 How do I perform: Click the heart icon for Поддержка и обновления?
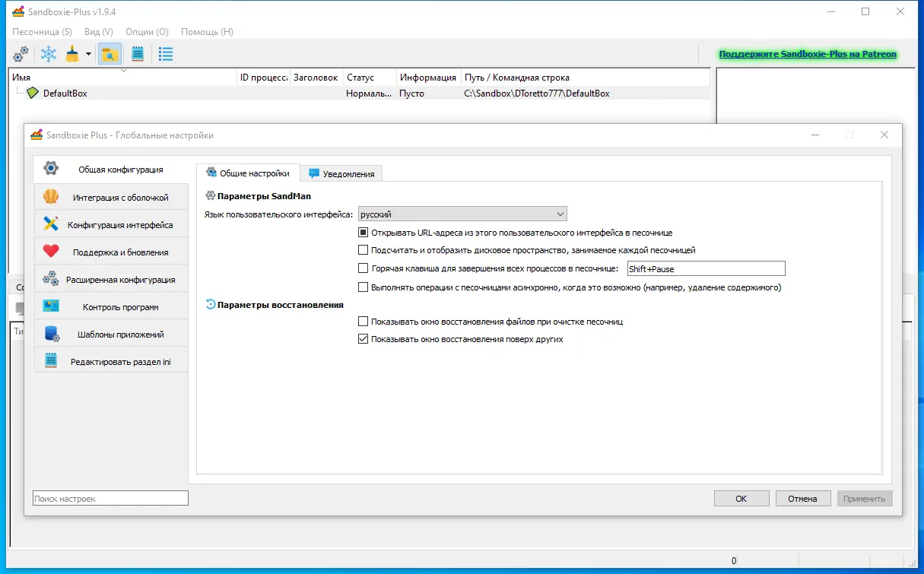pyautogui.click(x=51, y=252)
